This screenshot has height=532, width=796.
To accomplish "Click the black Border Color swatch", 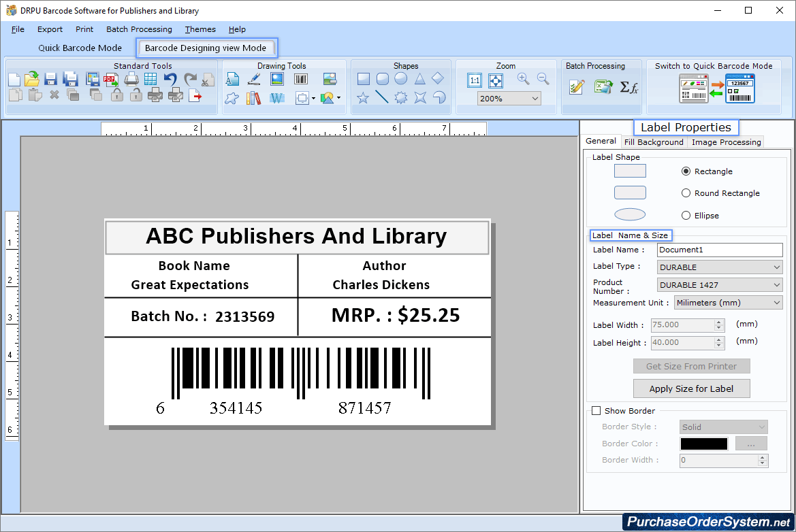I will click(x=703, y=444).
